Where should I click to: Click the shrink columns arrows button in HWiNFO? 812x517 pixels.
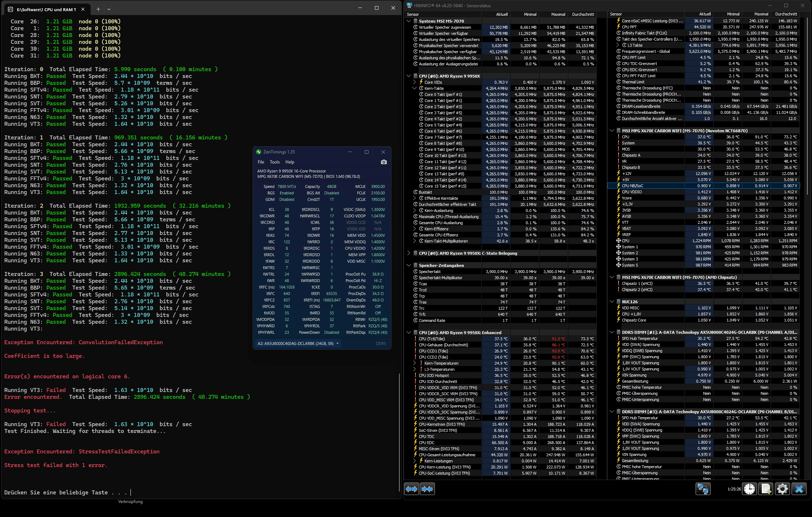(x=427, y=489)
